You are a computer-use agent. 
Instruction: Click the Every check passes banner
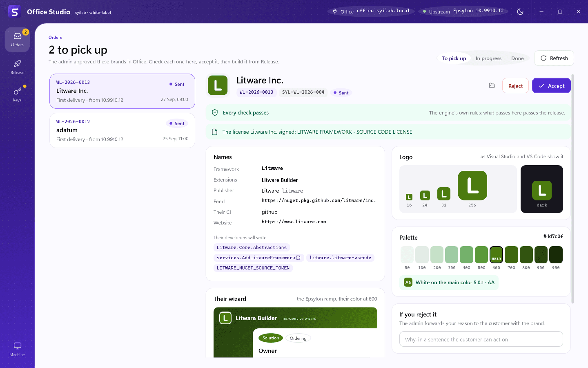coord(388,113)
